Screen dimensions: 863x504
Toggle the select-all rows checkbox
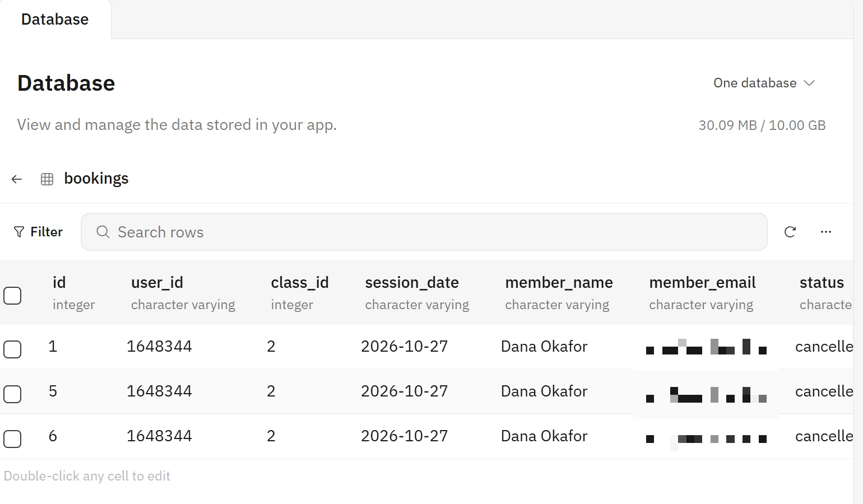click(12, 295)
